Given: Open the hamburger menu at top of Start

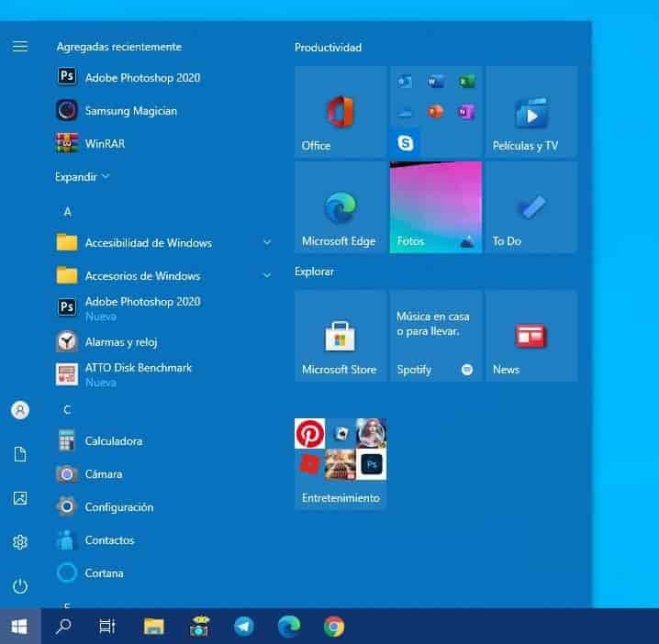Looking at the screenshot, I should click(x=20, y=46).
